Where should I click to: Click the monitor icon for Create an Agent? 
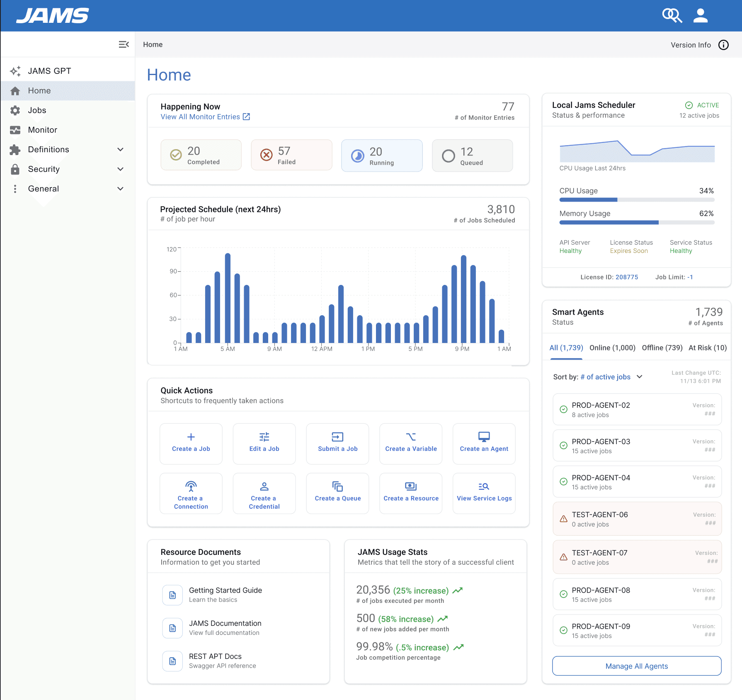click(484, 437)
